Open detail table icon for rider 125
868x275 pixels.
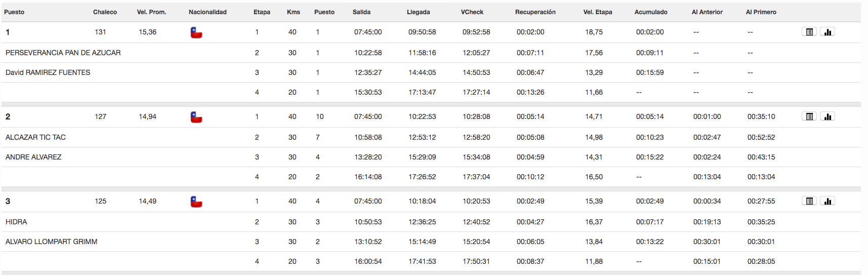coord(809,201)
